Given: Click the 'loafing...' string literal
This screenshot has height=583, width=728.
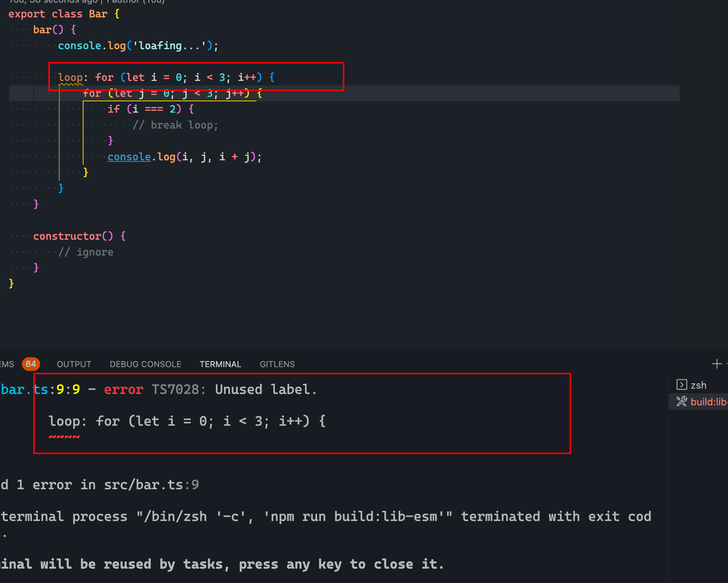Looking at the screenshot, I should click(x=169, y=46).
